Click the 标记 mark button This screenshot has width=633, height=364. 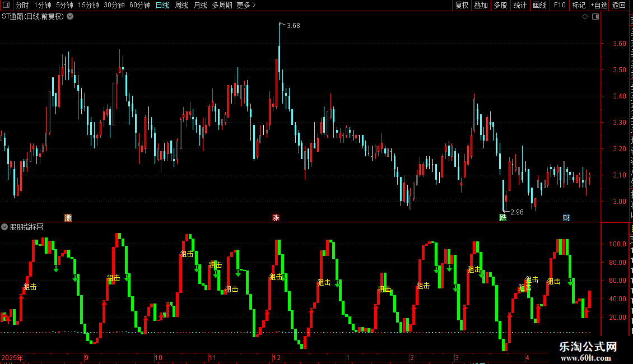pyautogui.click(x=579, y=5)
